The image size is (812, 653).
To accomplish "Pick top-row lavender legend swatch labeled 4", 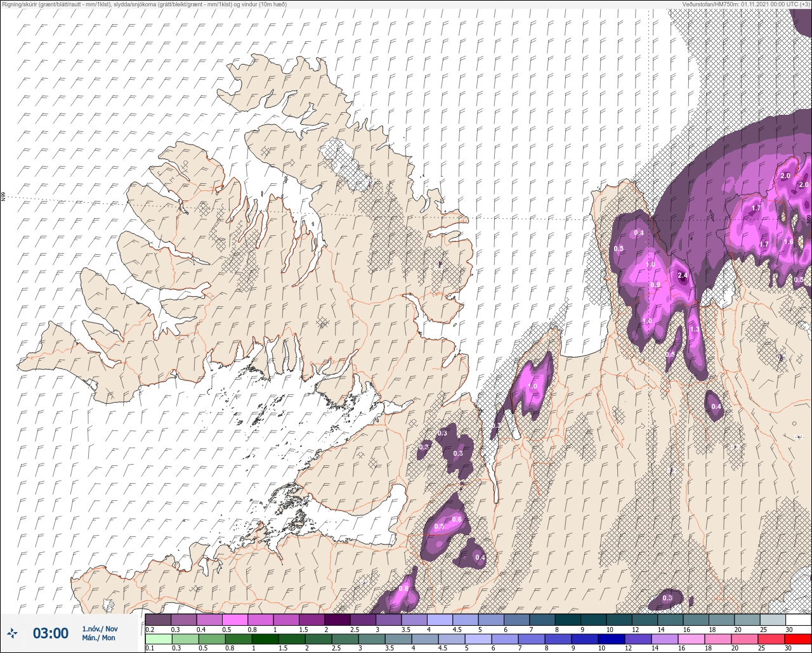I will tap(439, 619).
